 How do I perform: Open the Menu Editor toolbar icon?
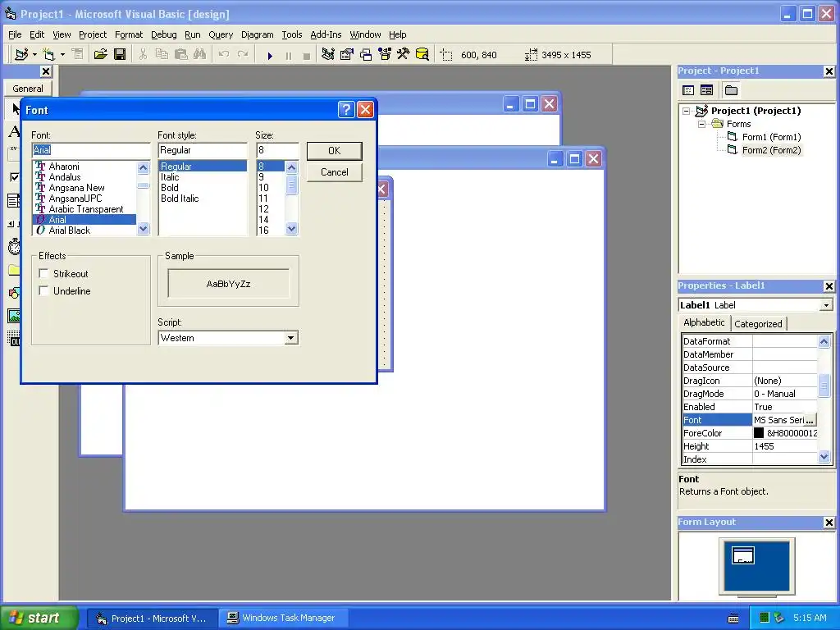point(78,54)
